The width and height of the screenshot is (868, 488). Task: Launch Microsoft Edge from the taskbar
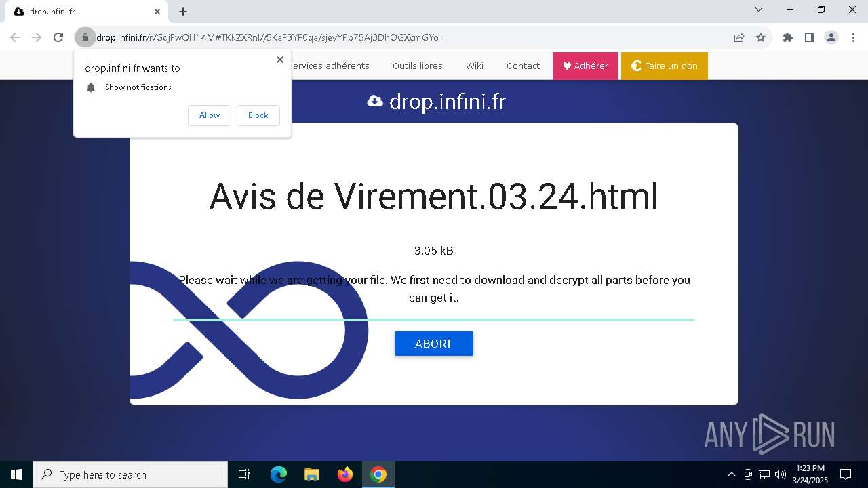279,474
